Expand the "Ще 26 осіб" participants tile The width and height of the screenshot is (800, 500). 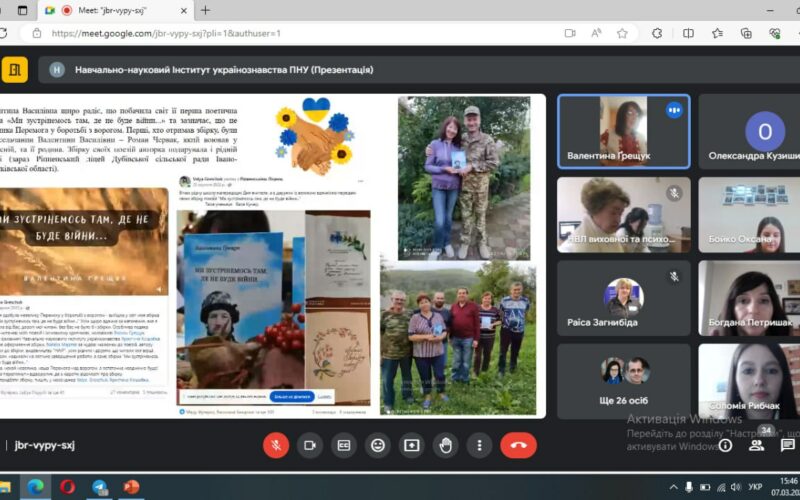625,380
